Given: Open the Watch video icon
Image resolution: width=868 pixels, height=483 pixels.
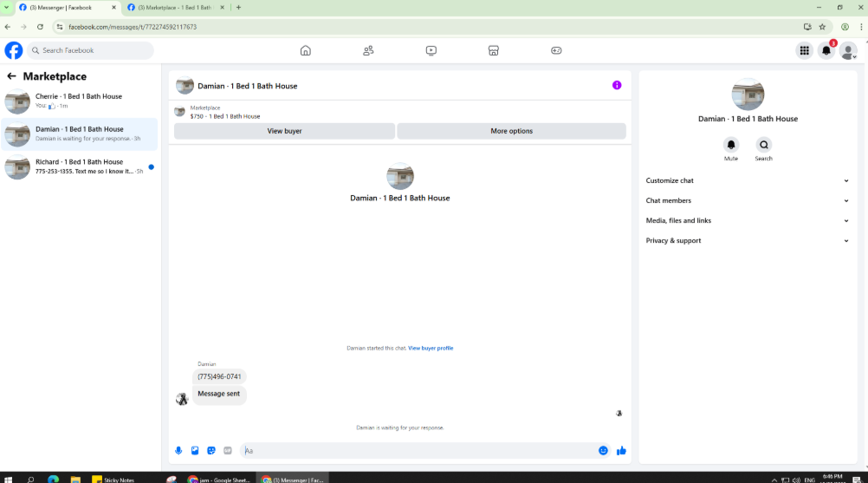Looking at the screenshot, I should coord(431,50).
